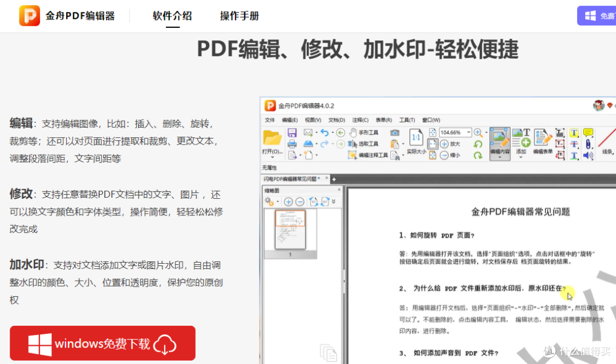This screenshot has width=616, height=364.
Task: Select the 编辑注释工具 annotation edit tool
Action: coord(368,156)
